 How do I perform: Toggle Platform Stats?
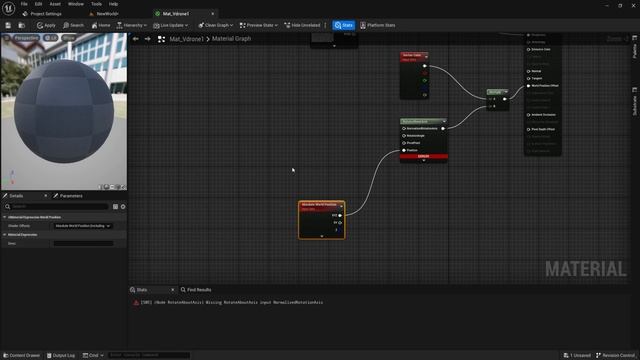coord(378,25)
